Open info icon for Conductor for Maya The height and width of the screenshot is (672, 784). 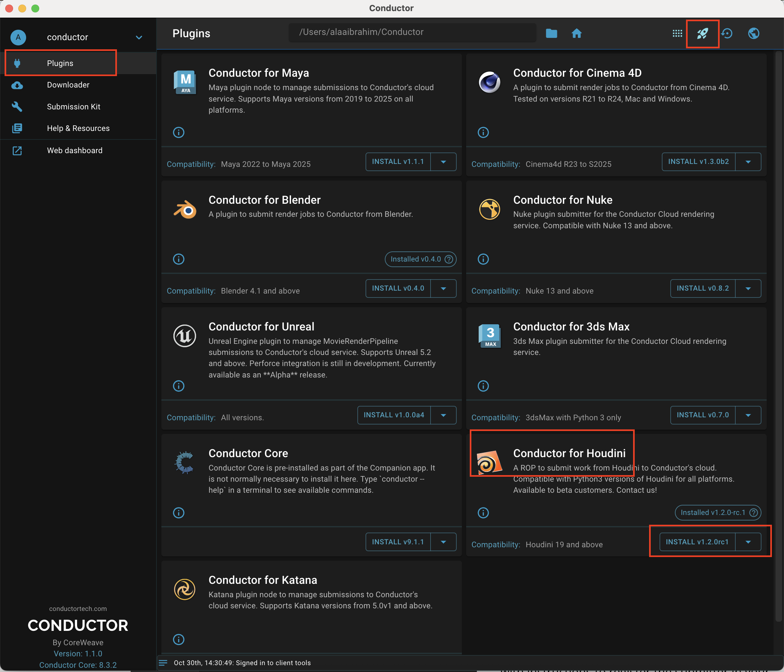click(179, 132)
